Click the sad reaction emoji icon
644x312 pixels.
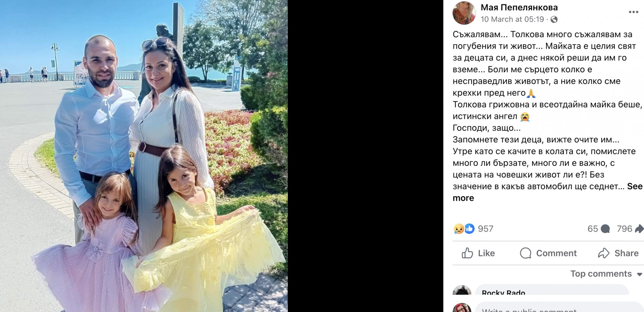459,229
